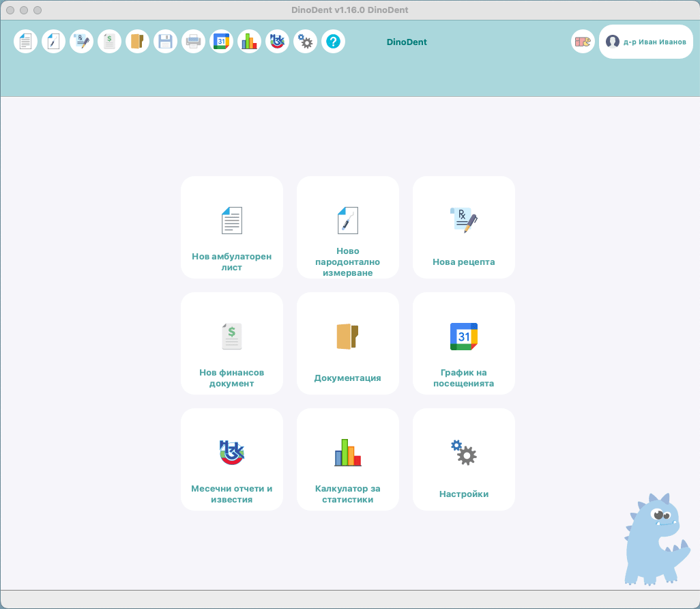The image size is (700, 609).
Task: Click the НЗОК monthly reports toolbar icon
Action: click(277, 42)
